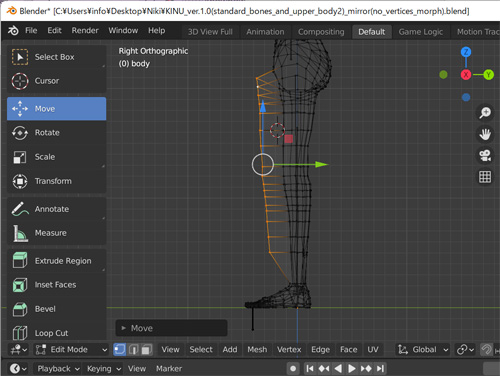Switch perspective/orthographic grid icon
The image size is (500, 376).
click(485, 177)
